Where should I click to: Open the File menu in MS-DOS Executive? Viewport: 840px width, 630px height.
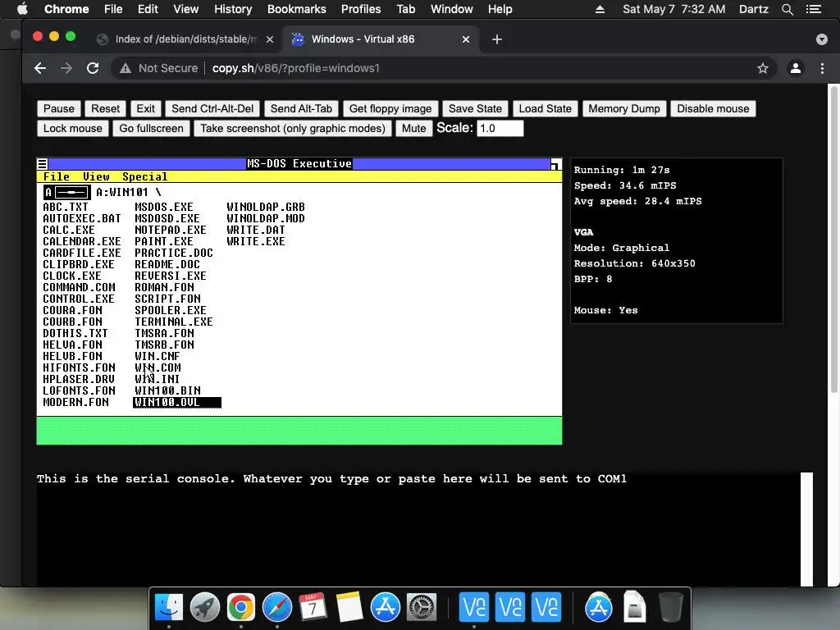point(57,177)
